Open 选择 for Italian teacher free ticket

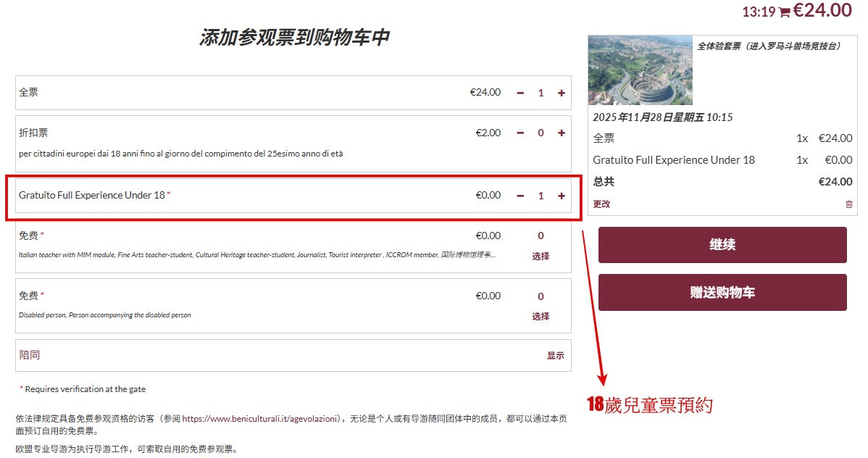point(541,256)
